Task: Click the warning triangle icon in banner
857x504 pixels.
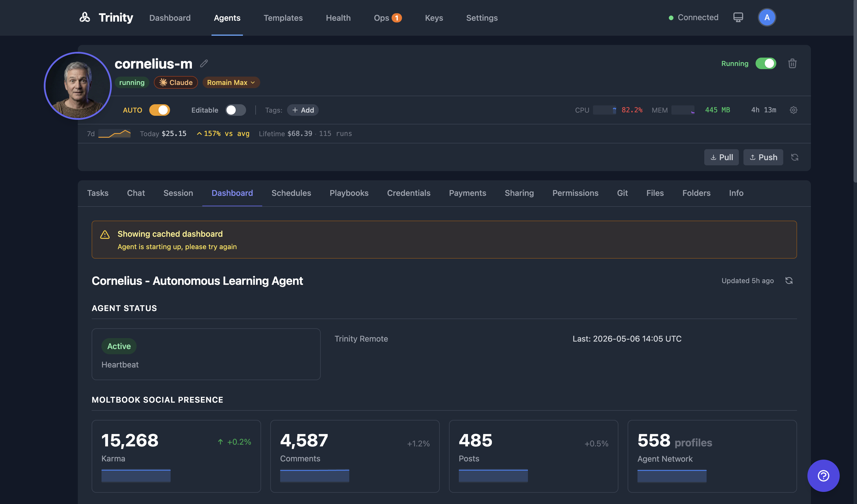Action: [x=105, y=234]
